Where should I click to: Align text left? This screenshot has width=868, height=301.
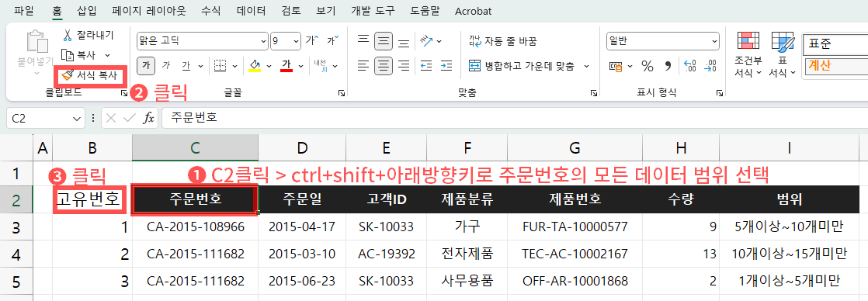(363, 66)
